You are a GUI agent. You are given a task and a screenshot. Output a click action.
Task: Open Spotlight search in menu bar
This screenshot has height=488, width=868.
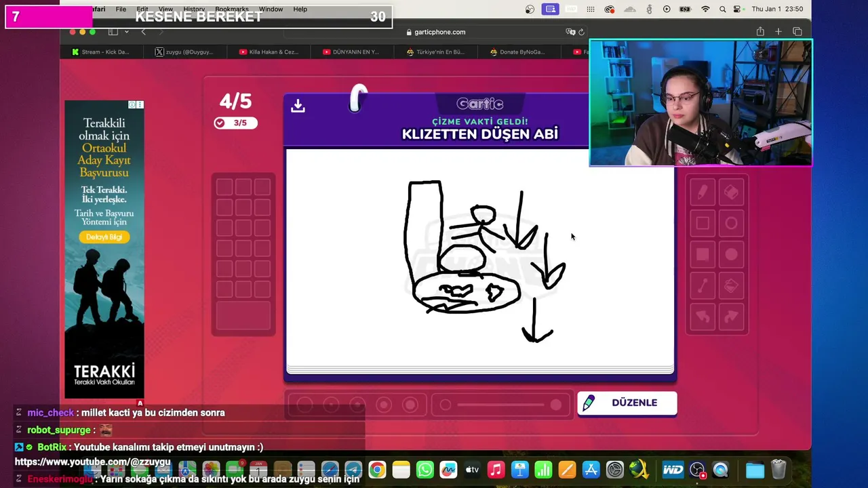[722, 9]
